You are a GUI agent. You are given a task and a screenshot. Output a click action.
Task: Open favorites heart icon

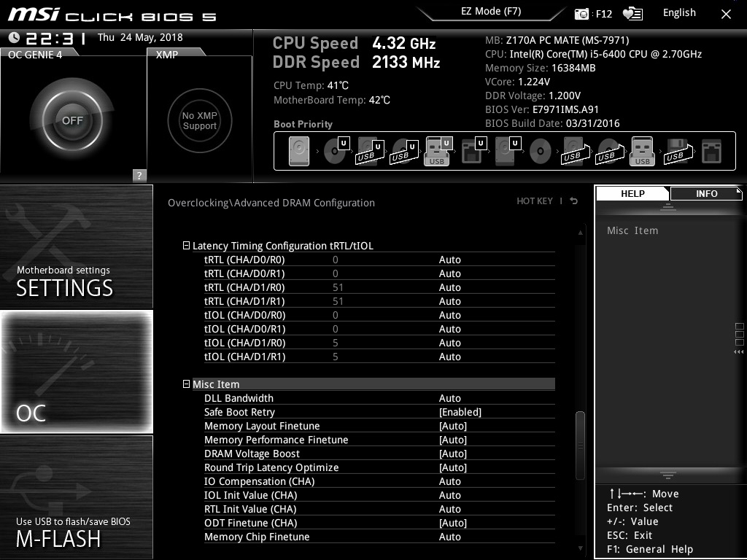(632, 14)
